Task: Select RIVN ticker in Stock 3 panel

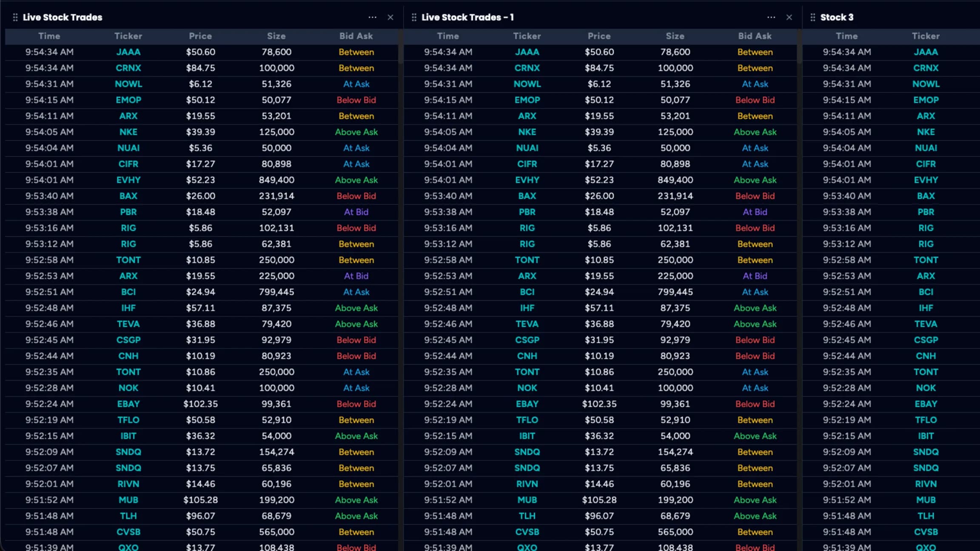Action: (926, 484)
